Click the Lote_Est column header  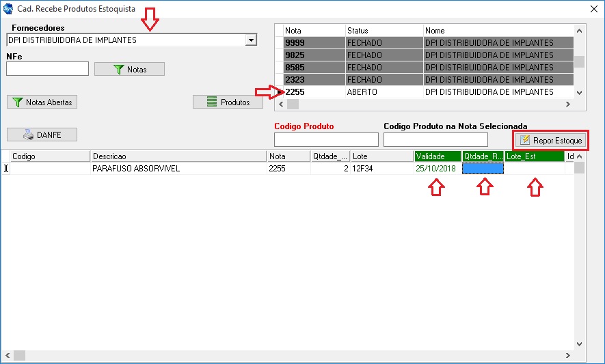(x=534, y=156)
